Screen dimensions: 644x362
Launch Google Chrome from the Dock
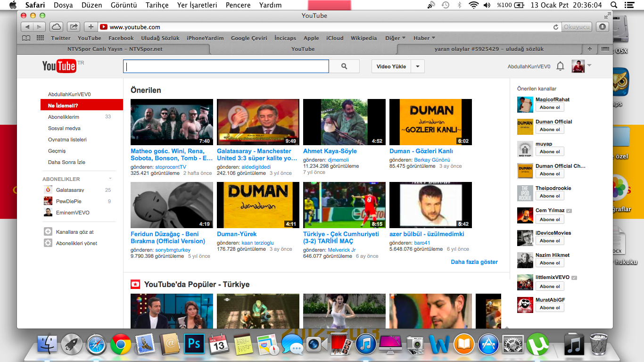tap(121, 345)
